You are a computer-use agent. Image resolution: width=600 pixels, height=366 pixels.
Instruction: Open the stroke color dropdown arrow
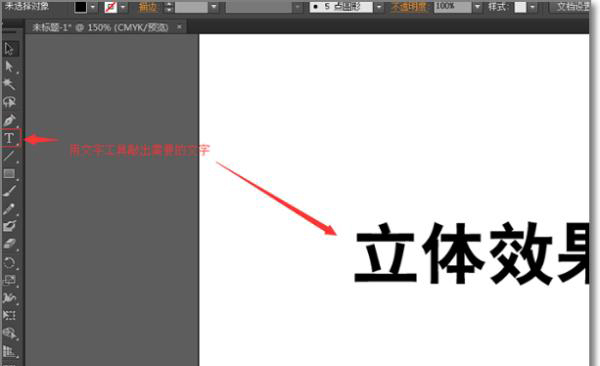(123, 7)
